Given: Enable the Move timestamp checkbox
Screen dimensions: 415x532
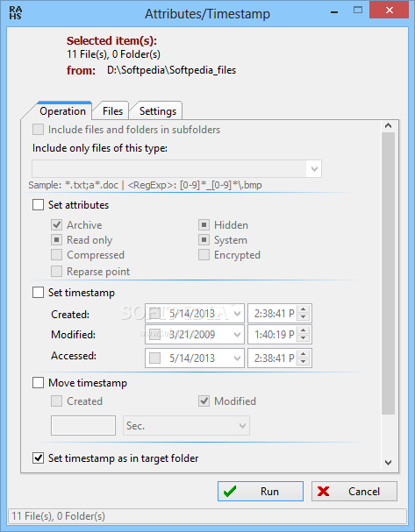Looking at the screenshot, I should point(38,383).
